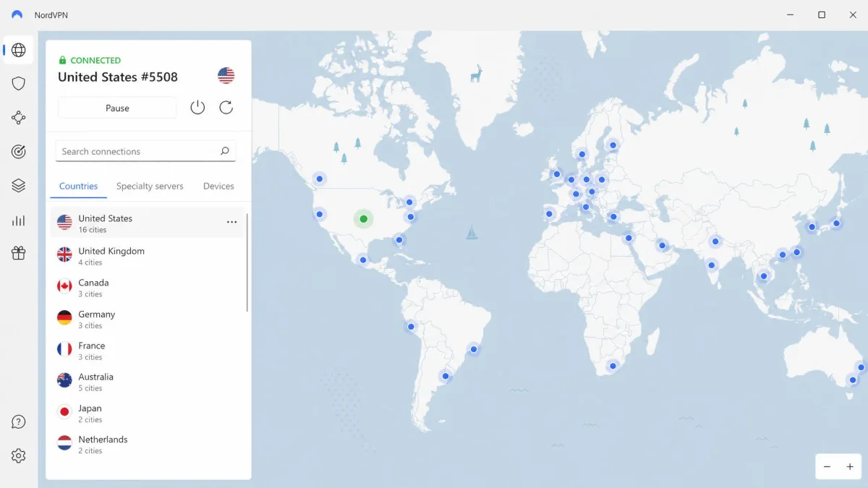
Task: Open the globe VPN map sidebar icon
Action: tap(19, 50)
